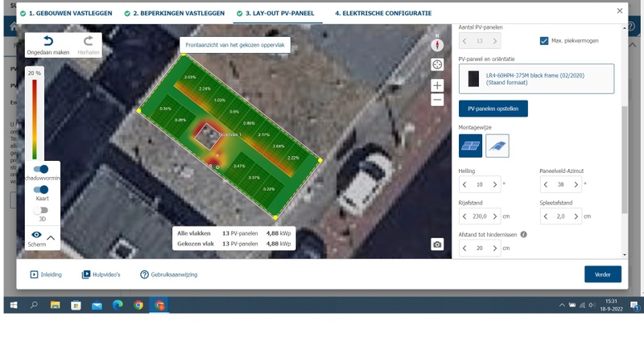Go to tab 4. Elektrische configuratie
Screen dimensions: 644x362
pyautogui.click(x=383, y=13)
